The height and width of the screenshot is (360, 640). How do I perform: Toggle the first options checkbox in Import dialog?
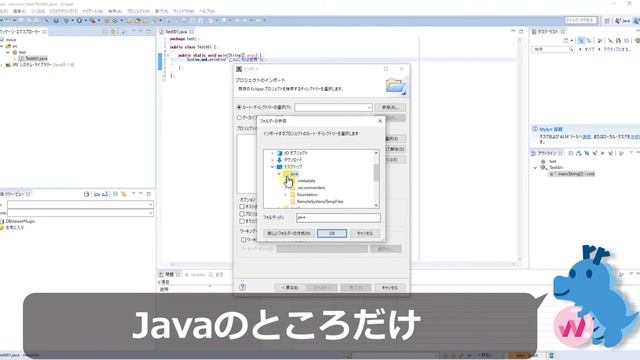pyautogui.click(x=242, y=207)
